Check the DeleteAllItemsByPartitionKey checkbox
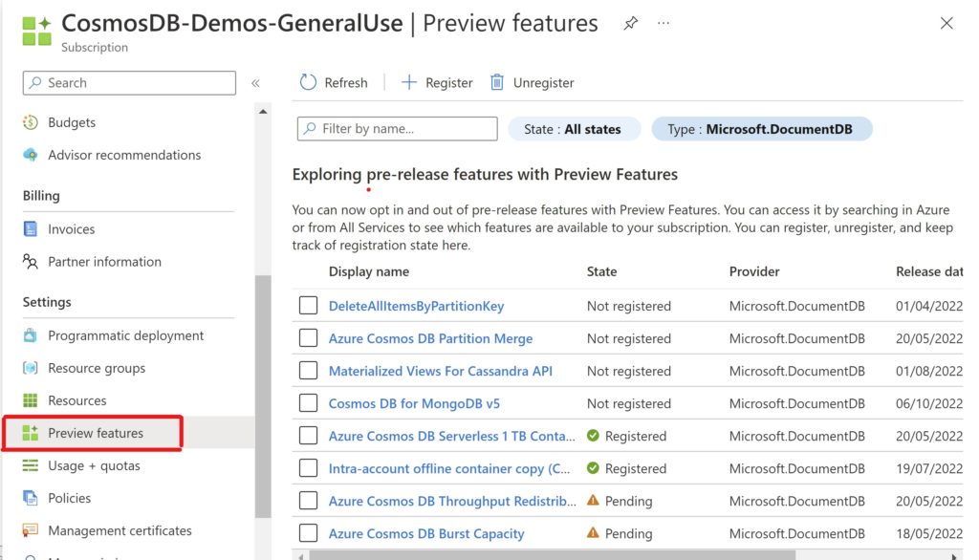This screenshot has height=560, width=979. click(x=308, y=306)
